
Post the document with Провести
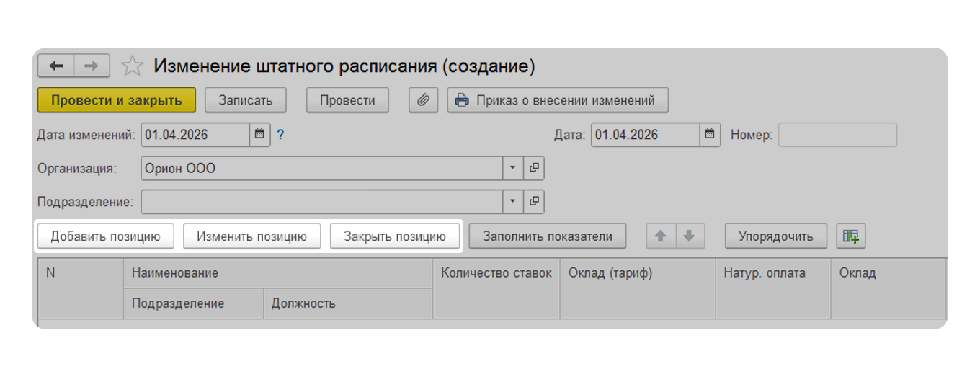pos(347,100)
